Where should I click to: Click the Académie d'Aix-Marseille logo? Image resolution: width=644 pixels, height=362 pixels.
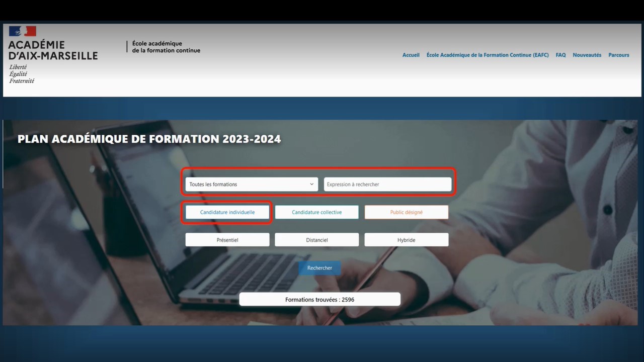pos(52,54)
